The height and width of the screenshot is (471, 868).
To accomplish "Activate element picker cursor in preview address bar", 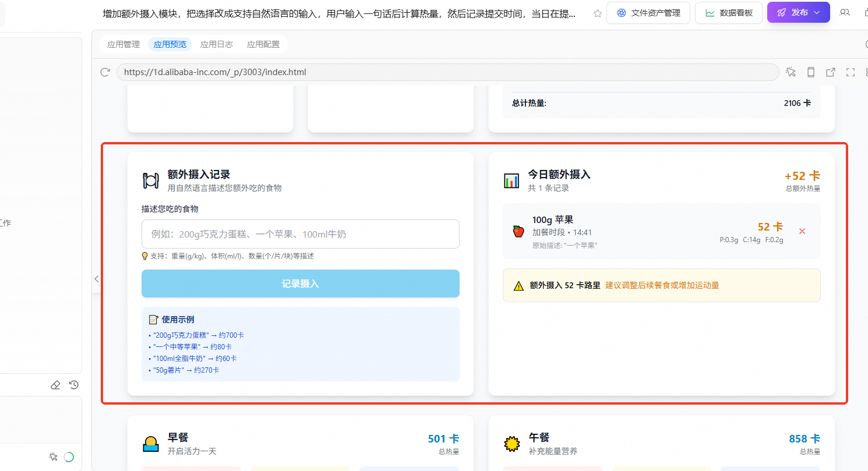I will tap(791, 72).
